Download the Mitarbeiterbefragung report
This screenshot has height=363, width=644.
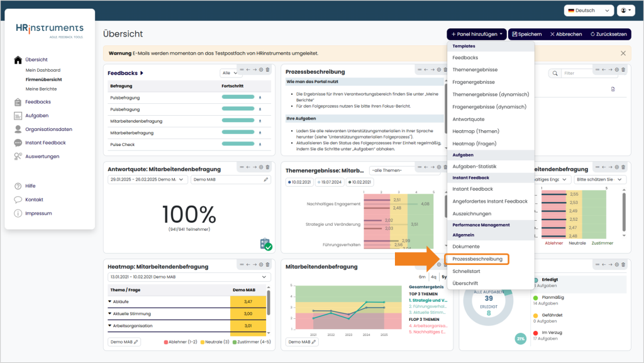point(260,133)
